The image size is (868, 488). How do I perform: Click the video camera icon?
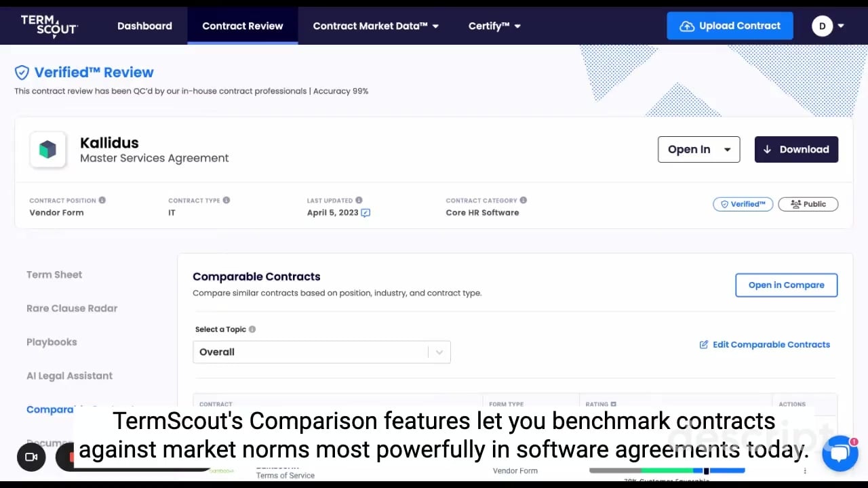[x=31, y=457]
